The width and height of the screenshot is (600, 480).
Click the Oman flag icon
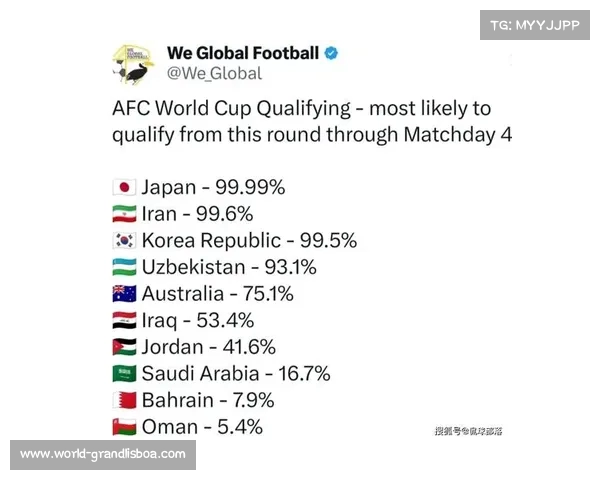[x=124, y=427]
